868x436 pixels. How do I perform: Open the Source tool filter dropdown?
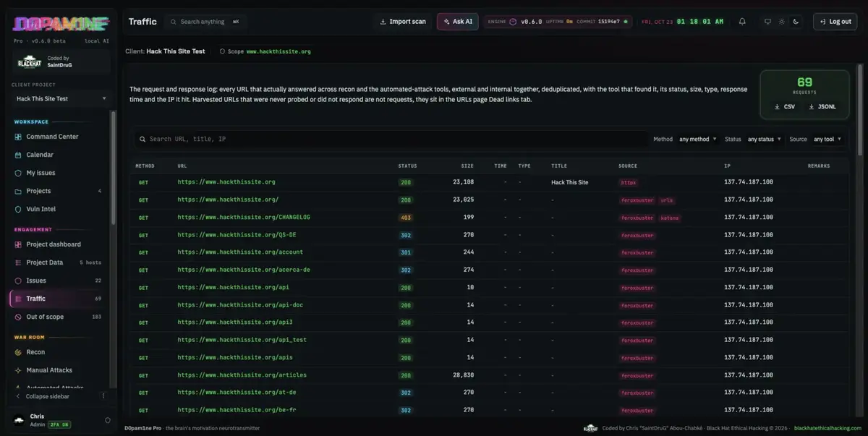coord(827,139)
